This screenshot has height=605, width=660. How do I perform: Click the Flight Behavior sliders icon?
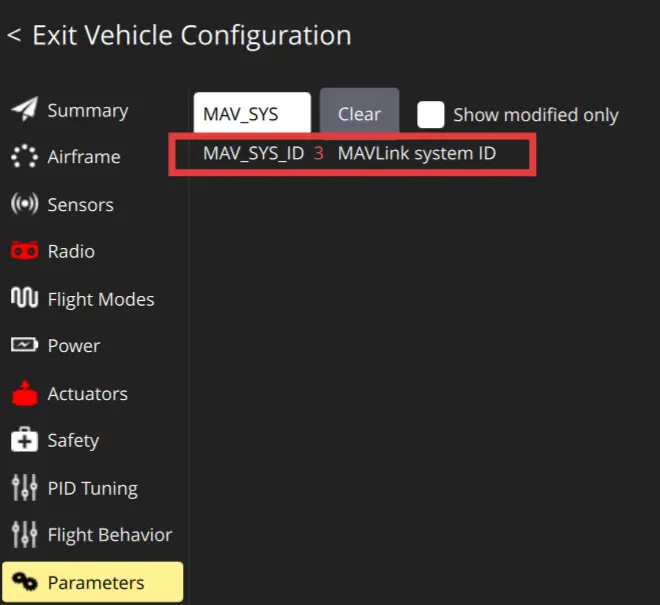pos(24,534)
